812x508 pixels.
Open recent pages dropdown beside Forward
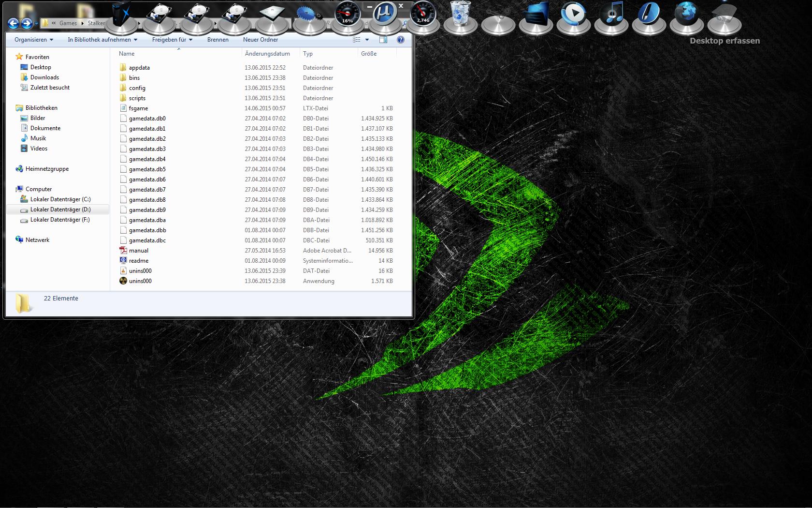tap(36, 24)
